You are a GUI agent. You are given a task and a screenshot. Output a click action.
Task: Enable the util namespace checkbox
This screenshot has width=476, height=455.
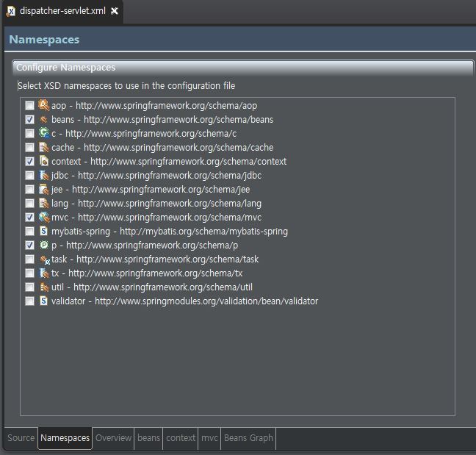click(x=29, y=287)
